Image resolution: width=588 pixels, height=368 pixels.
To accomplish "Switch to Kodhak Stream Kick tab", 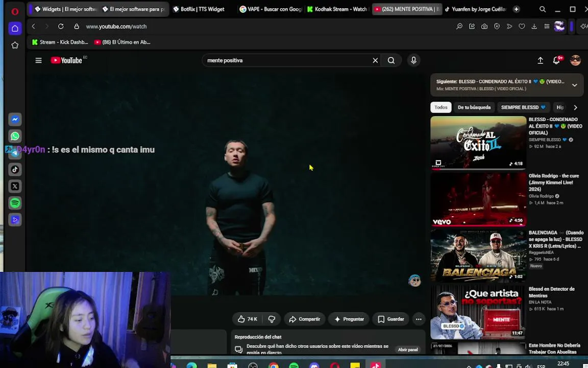I will pos(337,9).
